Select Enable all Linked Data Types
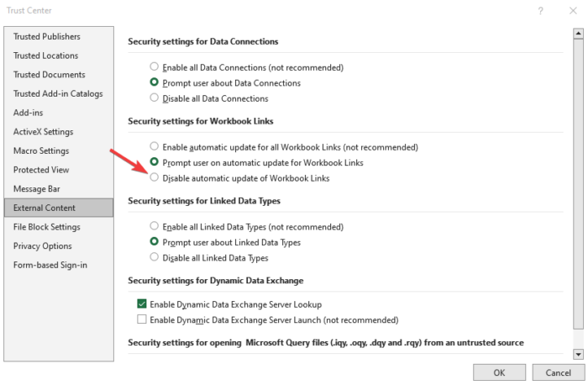This screenshot has height=385, width=588. coord(154,226)
